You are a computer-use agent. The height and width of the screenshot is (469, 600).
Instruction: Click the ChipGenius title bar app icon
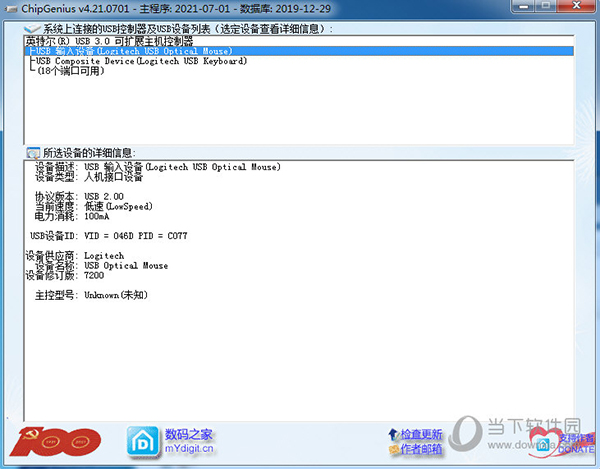pyautogui.click(x=11, y=8)
